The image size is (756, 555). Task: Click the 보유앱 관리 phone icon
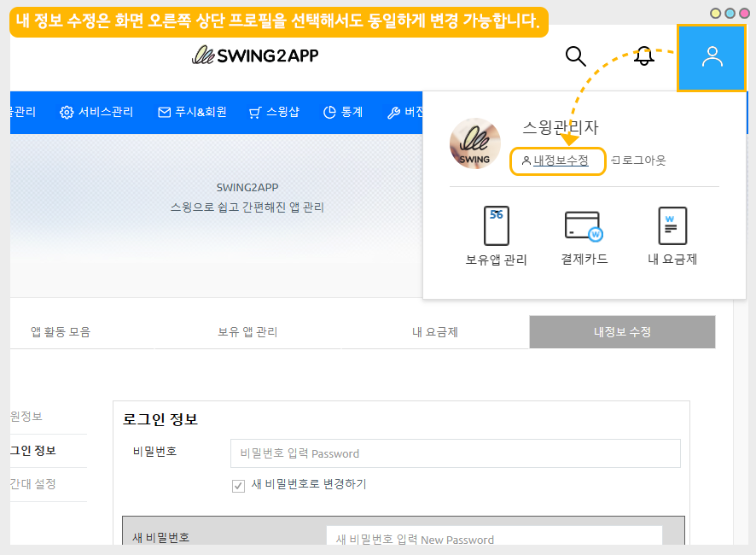(497, 226)
